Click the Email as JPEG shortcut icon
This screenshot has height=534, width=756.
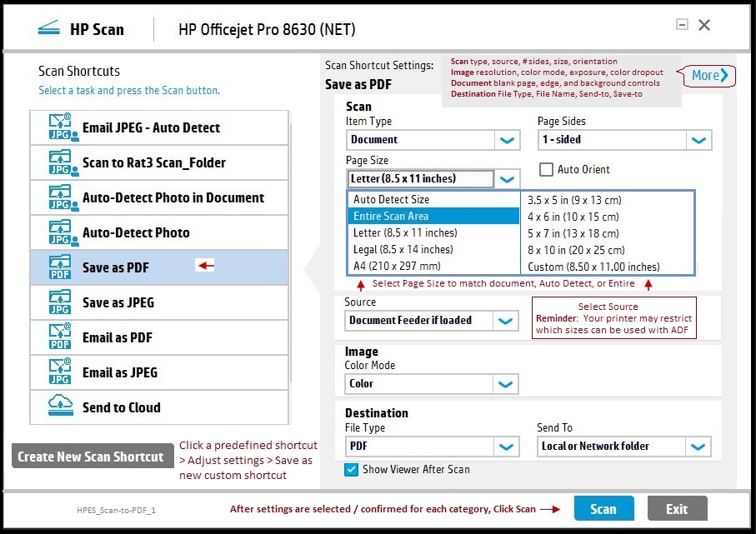click(x=59, y=372)
